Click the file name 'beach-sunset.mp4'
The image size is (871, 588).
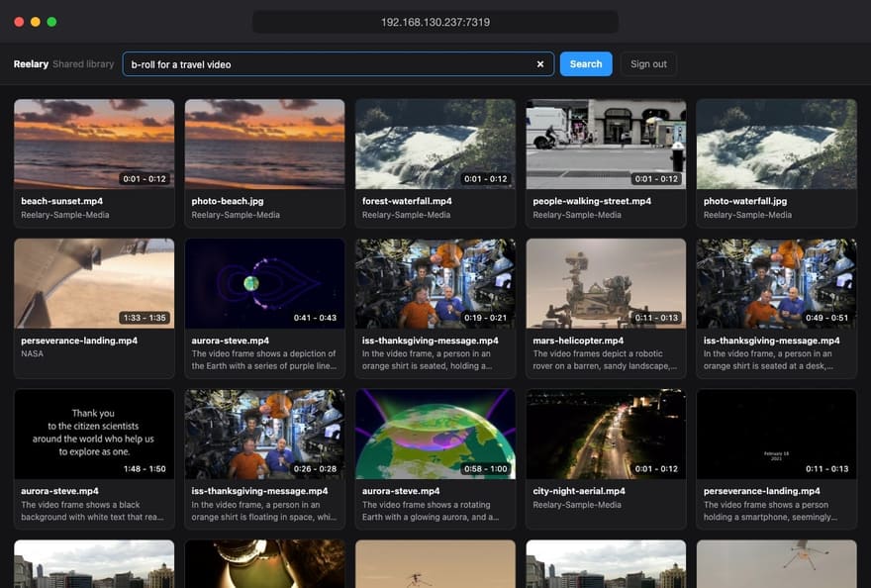click(x=61, y=201)
